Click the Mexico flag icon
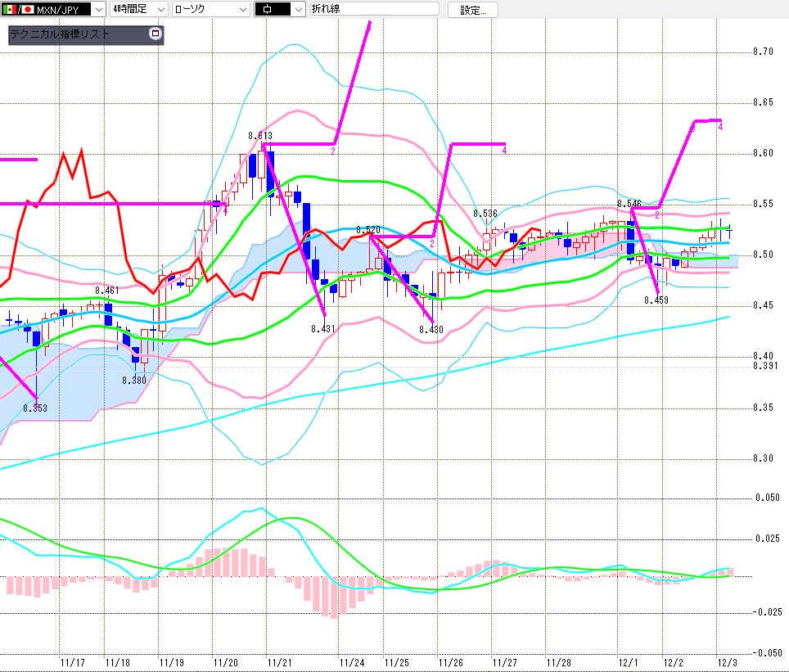 click(9, 10)
